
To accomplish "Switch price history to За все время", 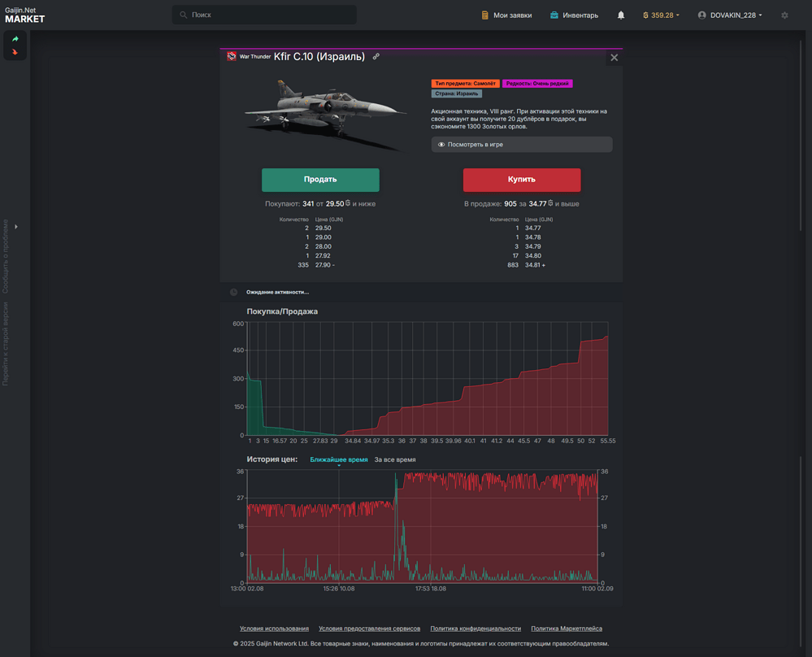I will point(395,459).
